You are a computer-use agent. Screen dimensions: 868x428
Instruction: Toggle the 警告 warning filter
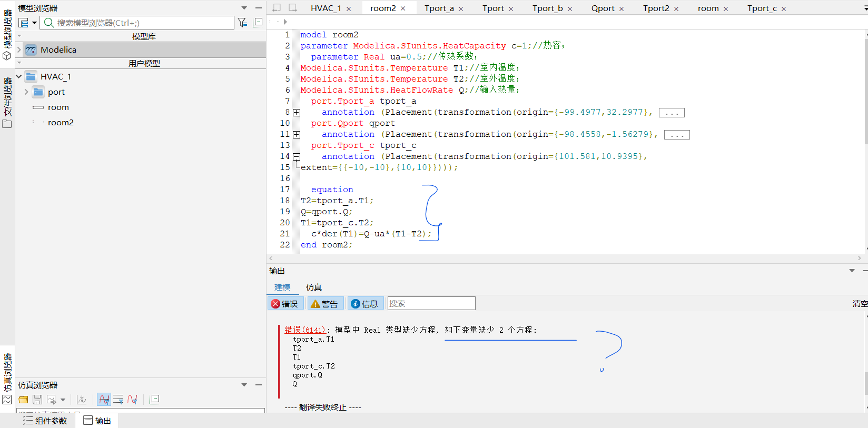324,304
